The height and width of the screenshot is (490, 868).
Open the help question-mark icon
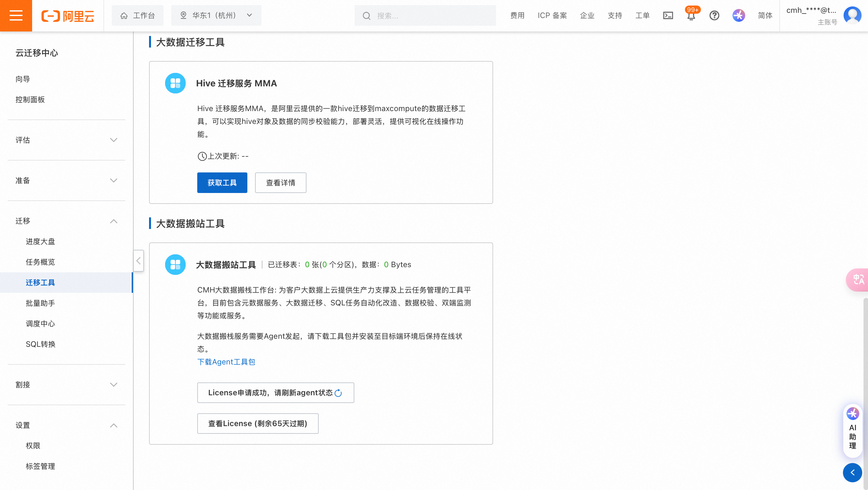click(714, 15)
